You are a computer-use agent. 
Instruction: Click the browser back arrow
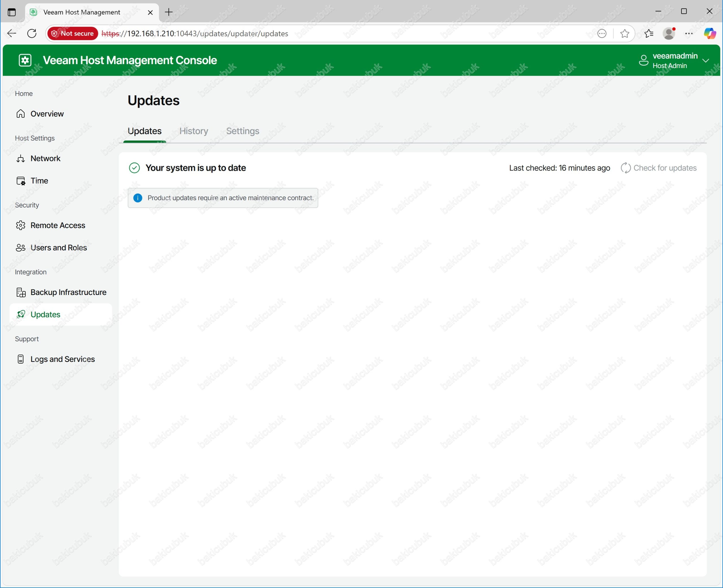(12, 33)
